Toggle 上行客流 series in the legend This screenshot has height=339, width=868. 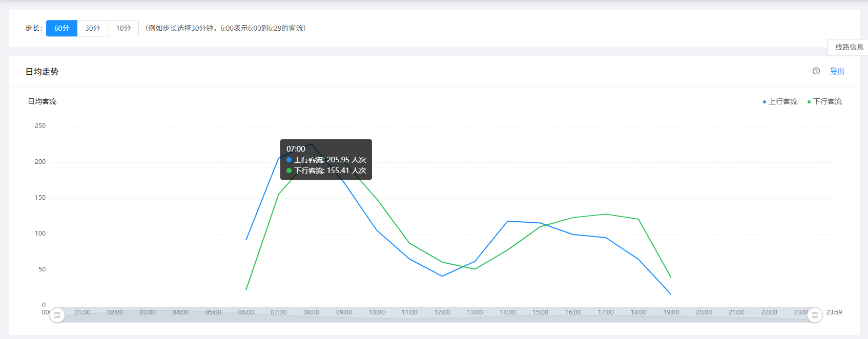pyautogui.click(x=780, y=101)
